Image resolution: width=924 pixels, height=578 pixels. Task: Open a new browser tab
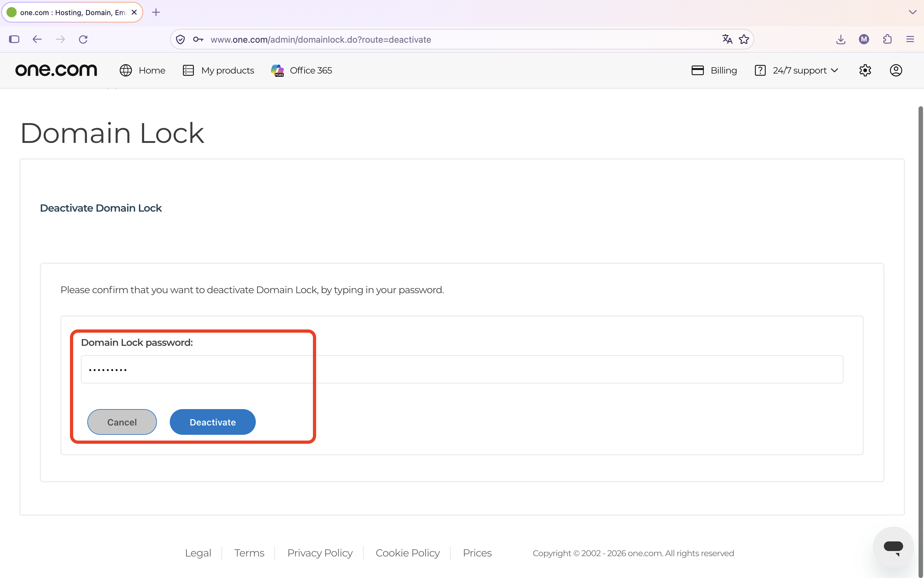tap(156, 12)
